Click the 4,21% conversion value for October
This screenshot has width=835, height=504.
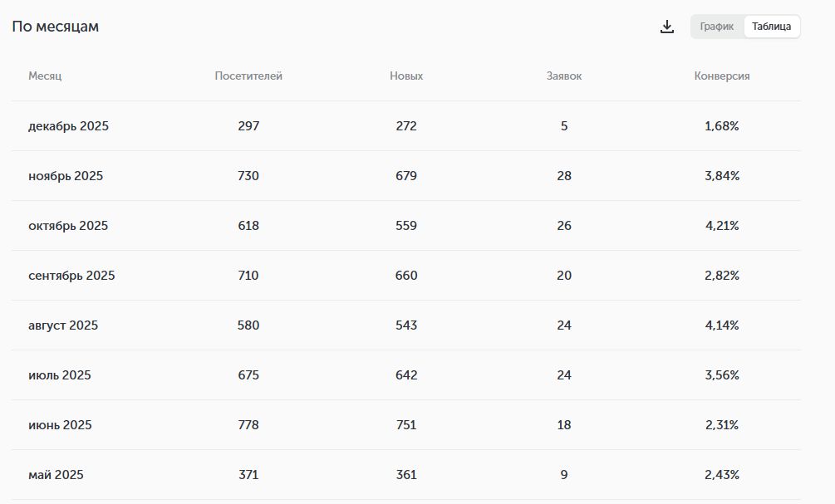(722, 226)
